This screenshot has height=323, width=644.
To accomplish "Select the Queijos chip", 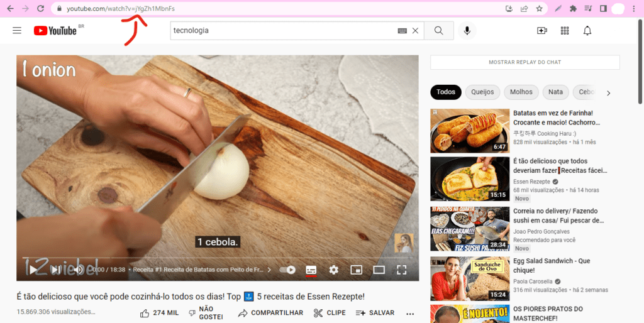I will [x=482, y=92].
